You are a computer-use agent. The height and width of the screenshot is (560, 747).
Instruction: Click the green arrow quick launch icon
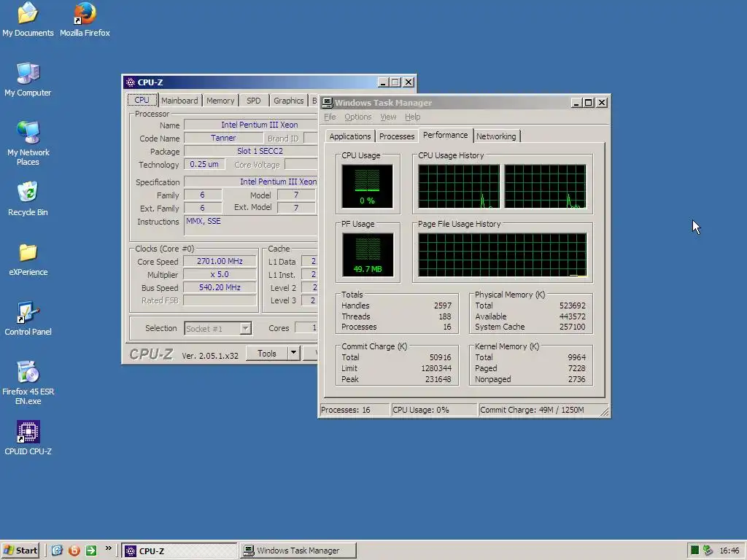click(91, 551)
